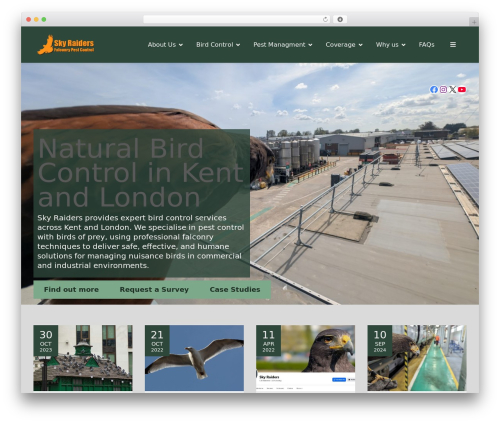Expand the Bird Control chevron
This screenshot has width=500, height=423.
point(238,45)
